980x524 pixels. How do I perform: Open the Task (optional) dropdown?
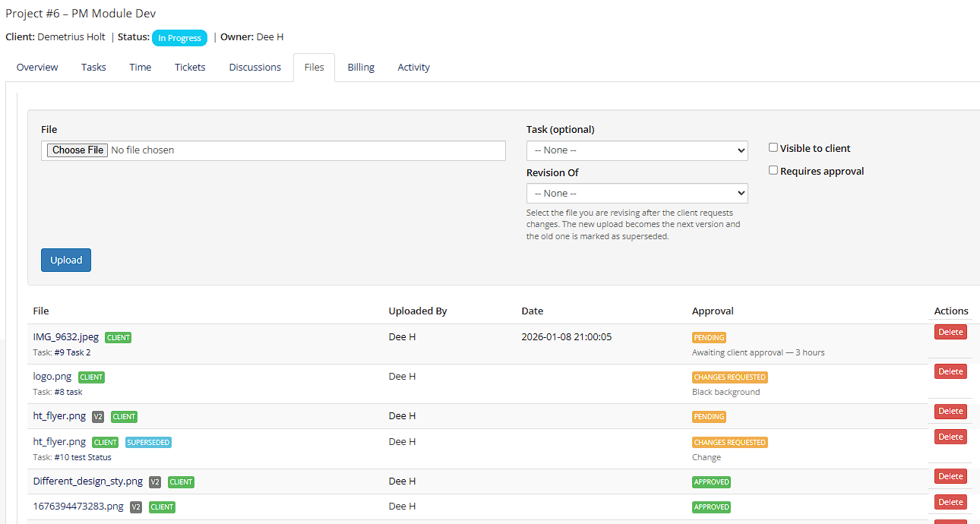(637, 150)
